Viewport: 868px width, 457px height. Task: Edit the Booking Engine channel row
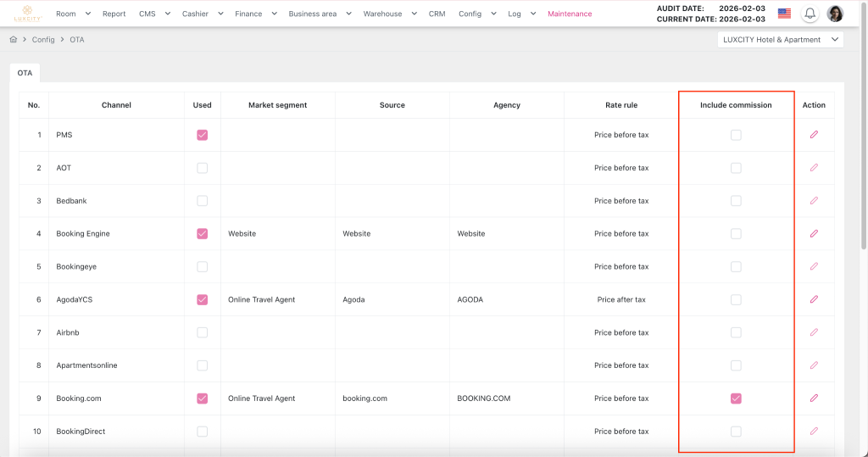click(x=814, y=234)
